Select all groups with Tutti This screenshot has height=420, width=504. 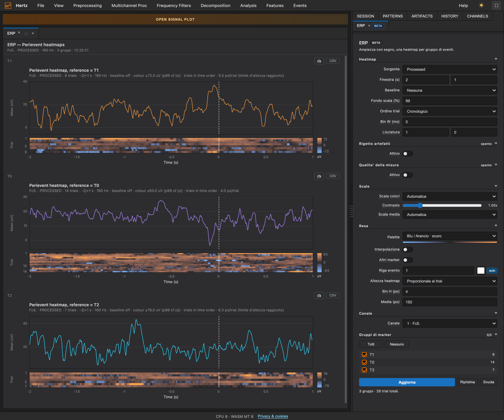tap(371, 344)
